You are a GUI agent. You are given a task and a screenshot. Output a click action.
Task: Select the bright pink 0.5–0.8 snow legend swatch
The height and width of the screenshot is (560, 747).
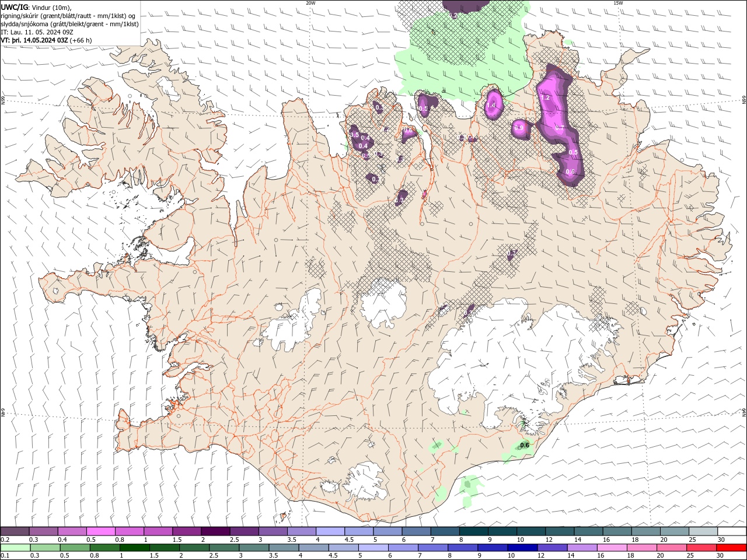(101, 531)
